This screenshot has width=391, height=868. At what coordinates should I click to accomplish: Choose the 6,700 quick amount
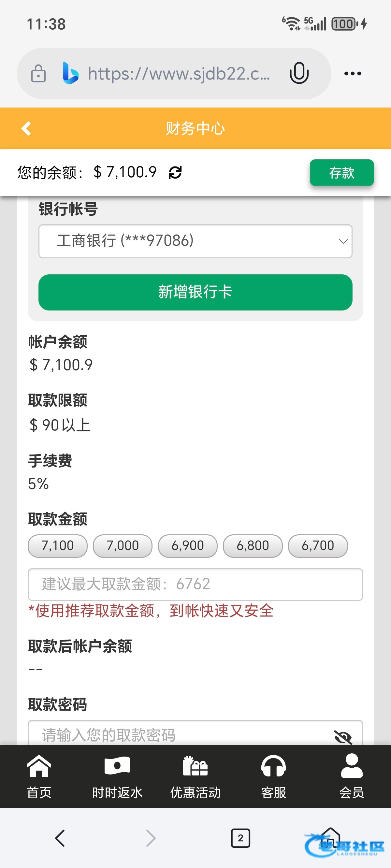click(317, 545)
